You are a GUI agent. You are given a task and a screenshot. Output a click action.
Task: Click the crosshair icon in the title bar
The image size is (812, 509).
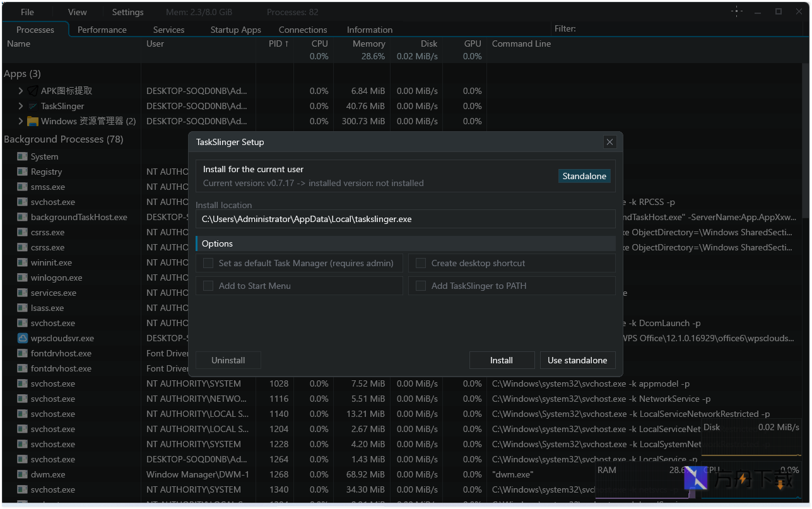click(737, 11)
